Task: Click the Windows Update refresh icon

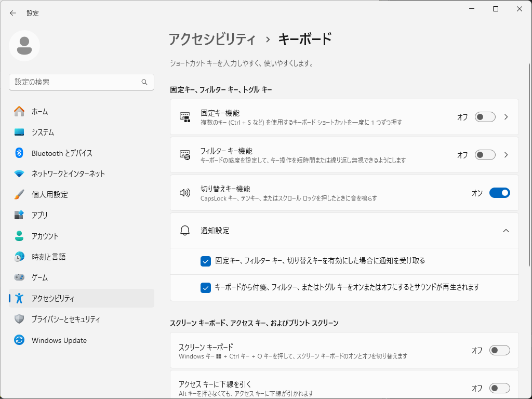Action: click(21, 340)
